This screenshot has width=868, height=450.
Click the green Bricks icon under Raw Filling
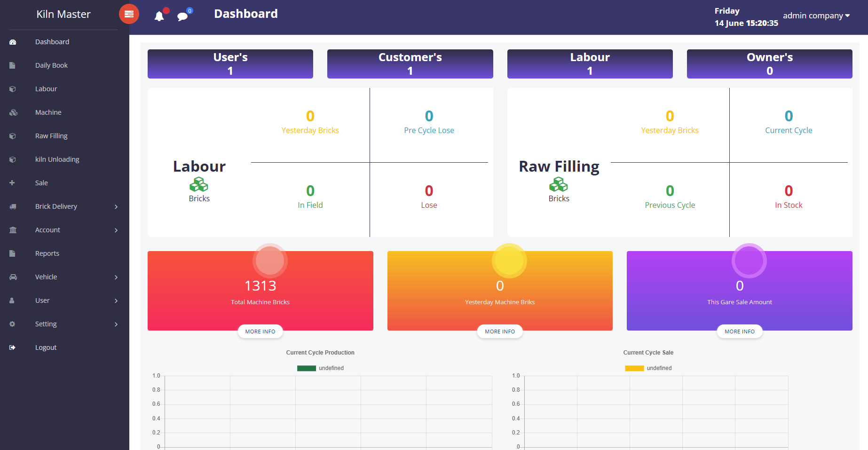[559, 184]
